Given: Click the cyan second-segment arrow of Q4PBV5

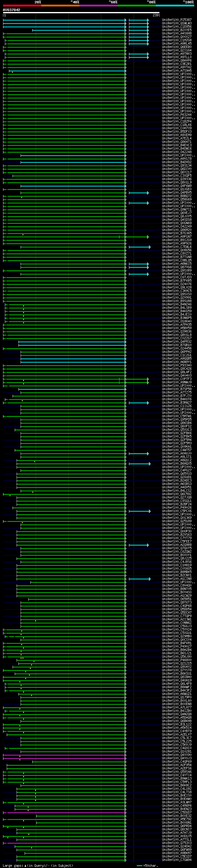Looking at the screenshot, I should pos(139,193).
